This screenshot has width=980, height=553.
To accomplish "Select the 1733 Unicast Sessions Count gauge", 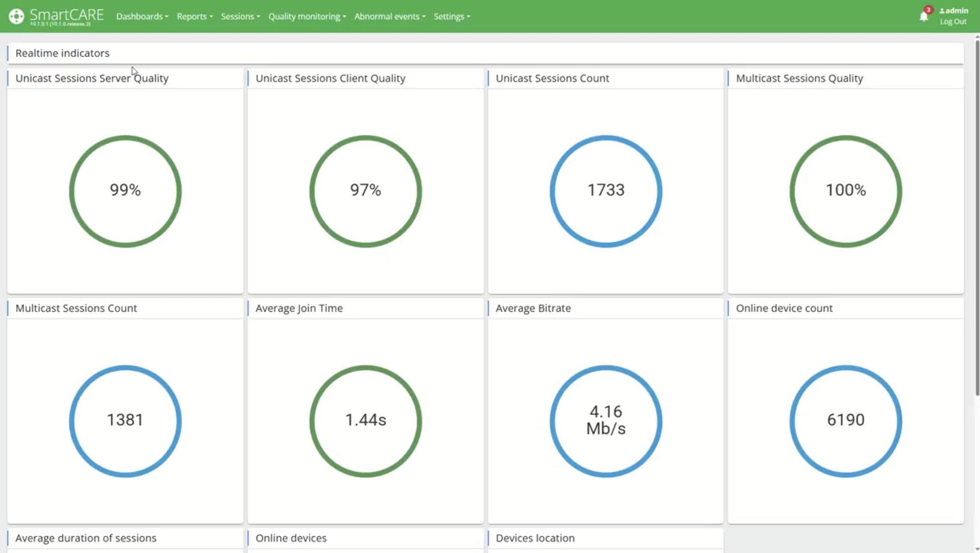I will [x=606, y=191].
